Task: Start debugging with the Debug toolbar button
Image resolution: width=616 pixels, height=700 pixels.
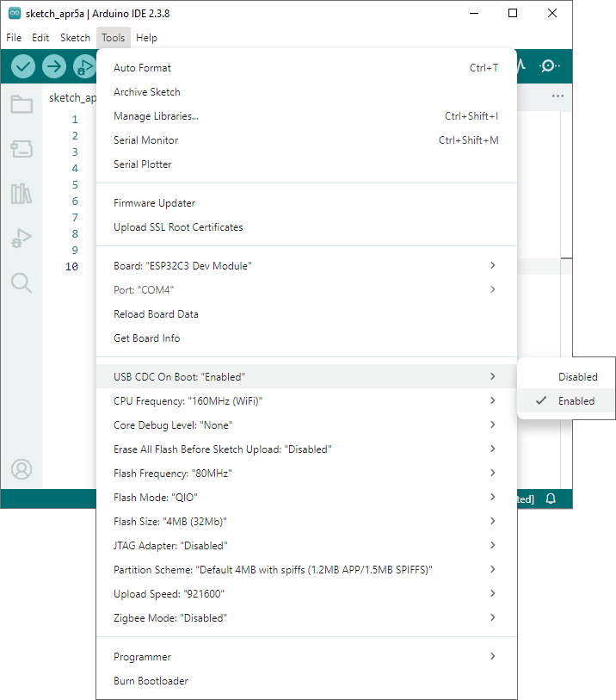Action: click(x=85, y=66)
